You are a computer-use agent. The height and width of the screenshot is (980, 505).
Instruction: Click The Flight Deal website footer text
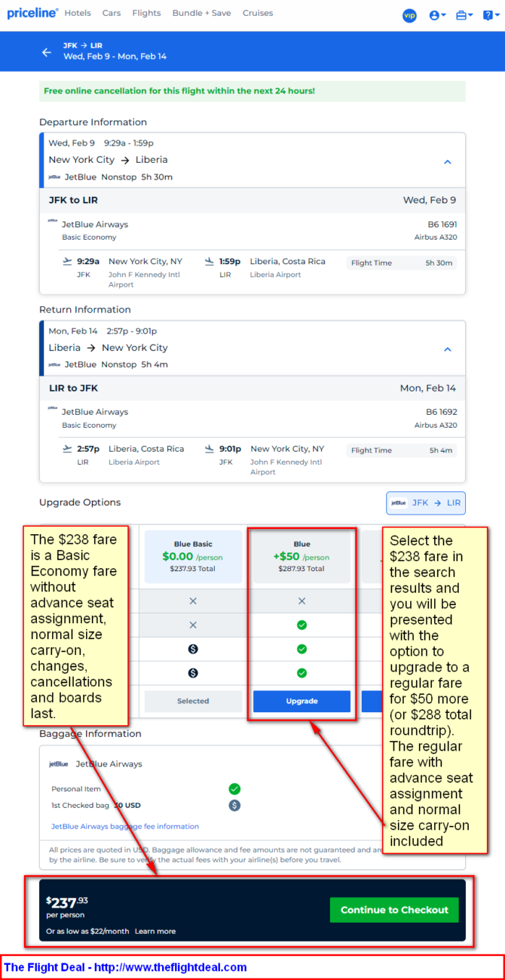(x=125, y=967)
